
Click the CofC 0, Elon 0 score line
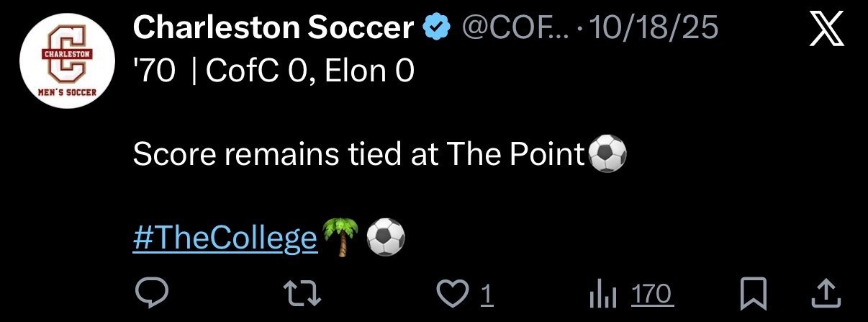pos(311,73)
